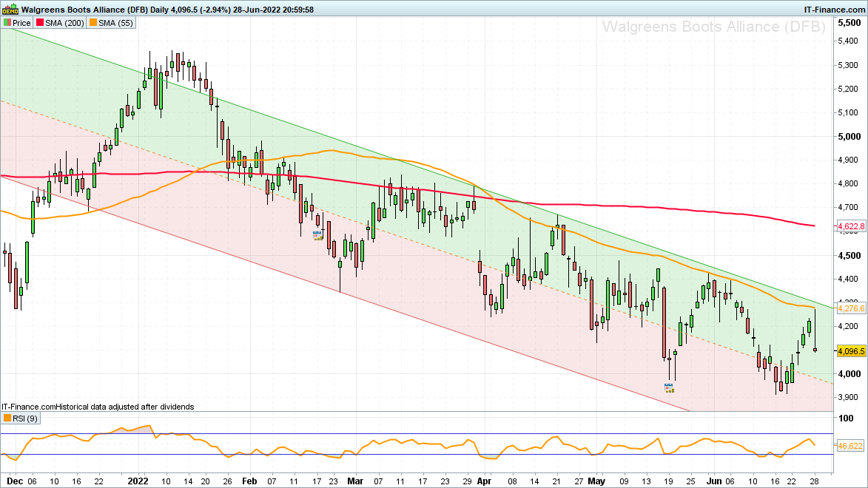Click the 4,276.6 SMA 55 price tag
The image size is (868, 488).
[851, 308]
